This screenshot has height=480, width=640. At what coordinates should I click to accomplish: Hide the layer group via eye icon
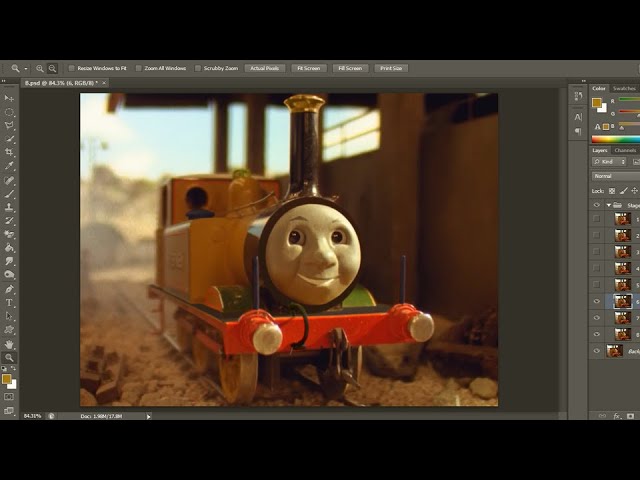click(597, 205)
